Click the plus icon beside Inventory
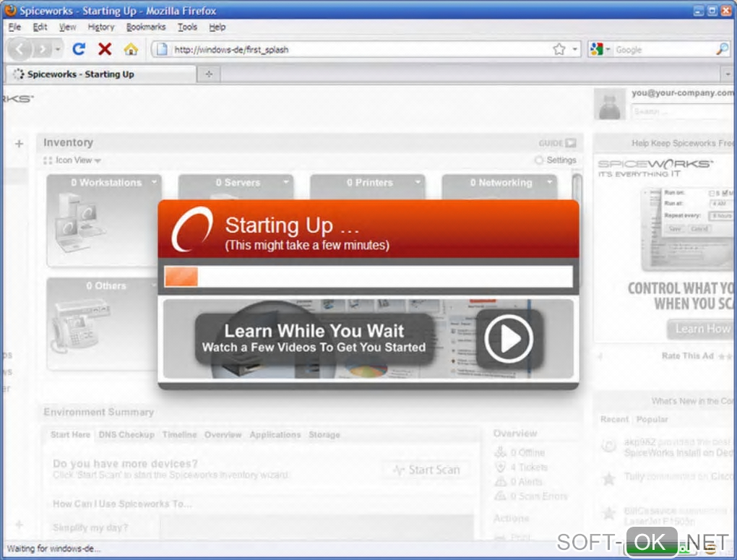Image resolution: width=737 pixels, height=560 pixels. coord(20,143)
